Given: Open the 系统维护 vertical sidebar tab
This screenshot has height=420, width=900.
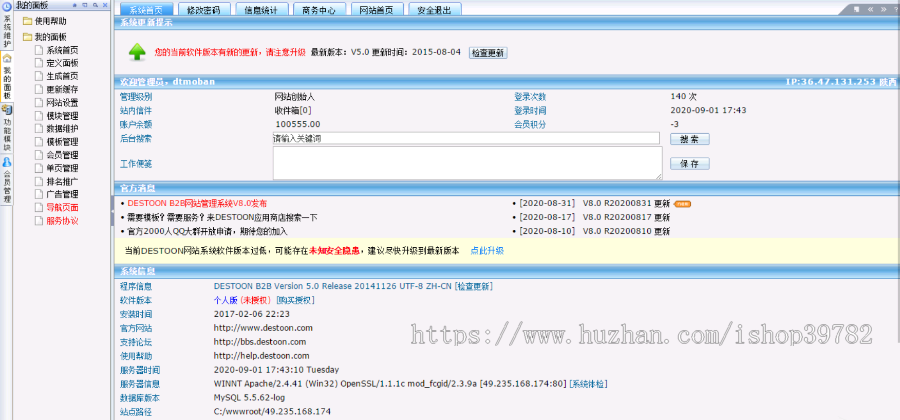Looking at the screenshot, I should [x=7, y=26].
